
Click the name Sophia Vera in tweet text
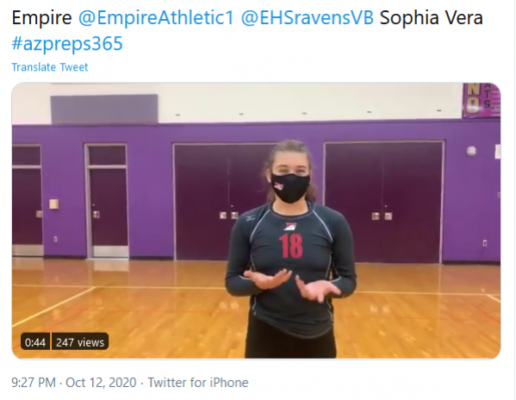[431, 18]
